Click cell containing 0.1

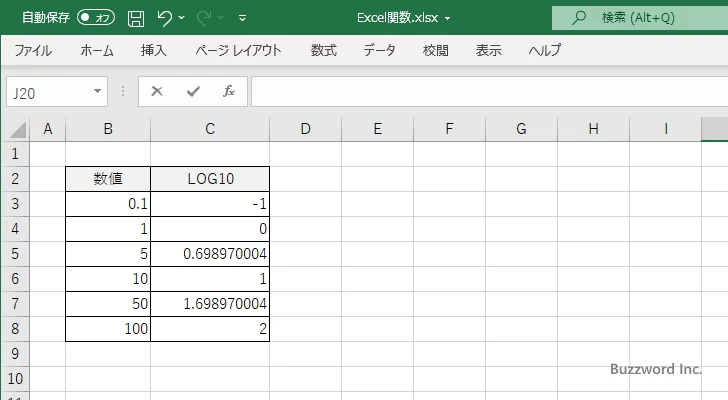[108, 204]
